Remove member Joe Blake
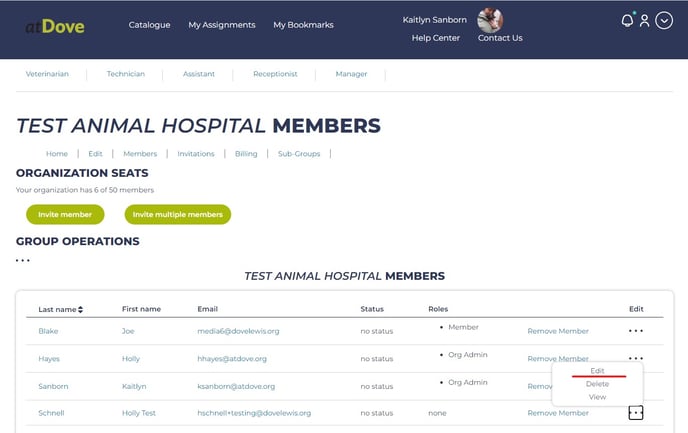 point(558,331)
